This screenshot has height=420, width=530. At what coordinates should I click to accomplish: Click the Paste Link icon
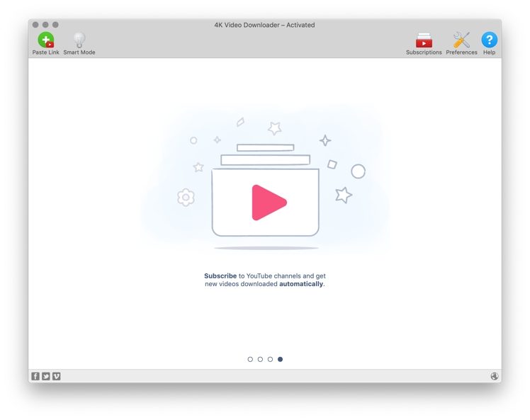pyautogui.click(x=45, y=40)
